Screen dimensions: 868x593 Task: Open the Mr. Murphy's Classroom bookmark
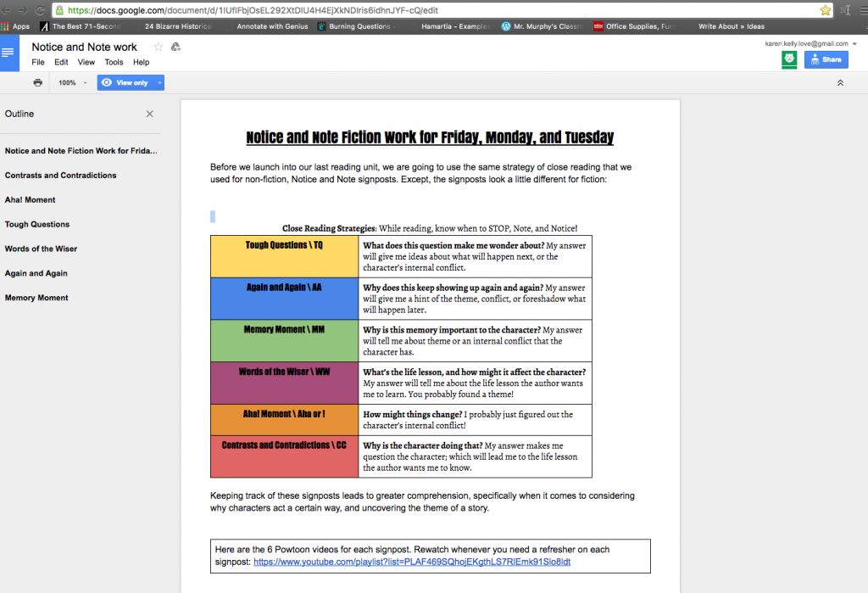[542, 26]
